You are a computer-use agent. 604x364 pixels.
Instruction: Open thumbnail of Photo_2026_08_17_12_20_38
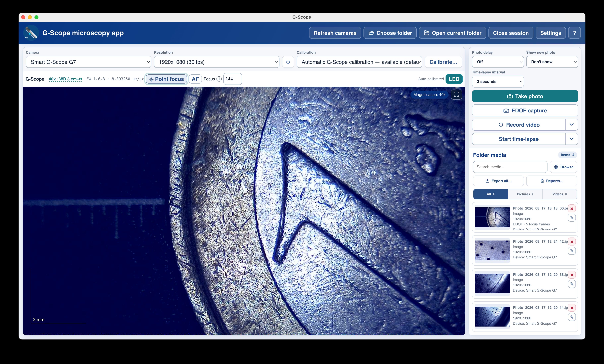pos(492,283)
